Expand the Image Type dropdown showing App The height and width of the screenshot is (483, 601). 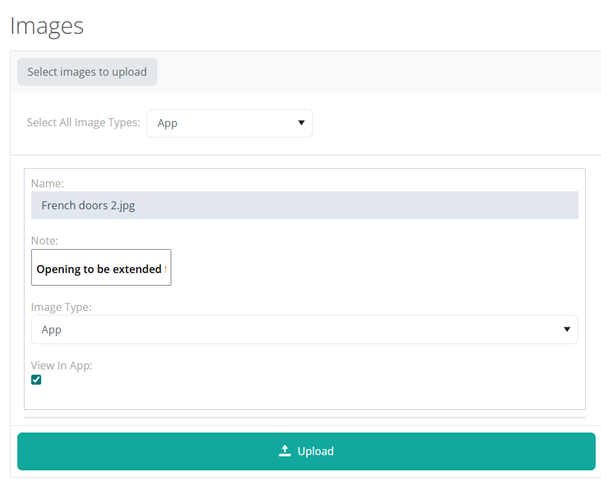pos(304,329)
